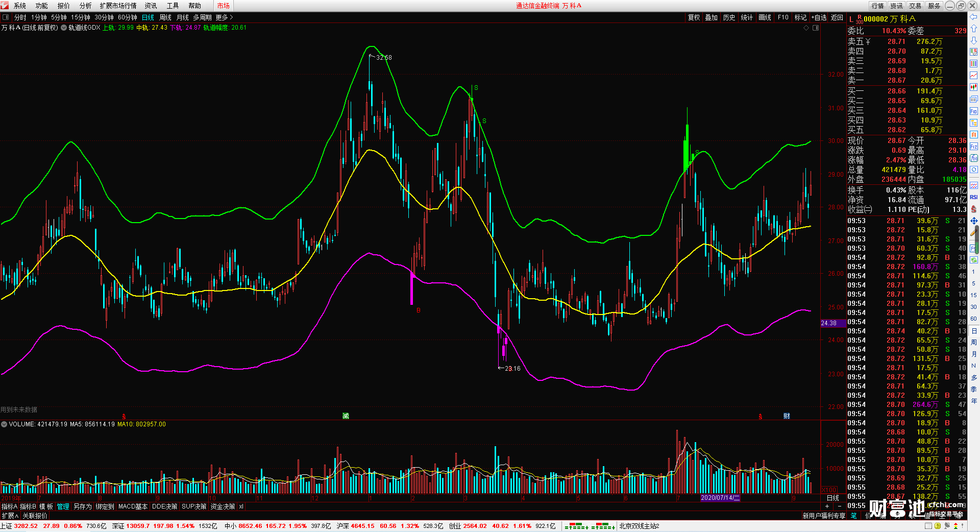Open the red line trend chart icon
The image size is (980, 532).
[x=974, y=76]
